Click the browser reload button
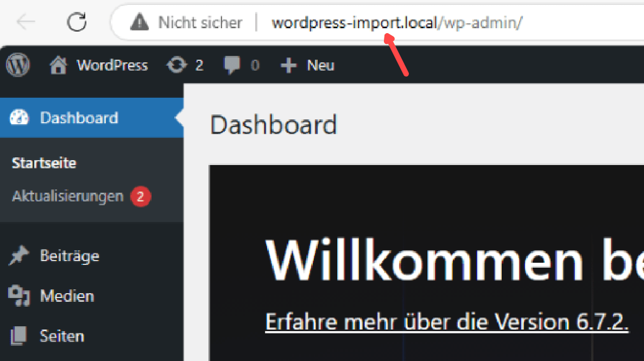The width and height of the screenshot is (644, 361). point(77,22)
